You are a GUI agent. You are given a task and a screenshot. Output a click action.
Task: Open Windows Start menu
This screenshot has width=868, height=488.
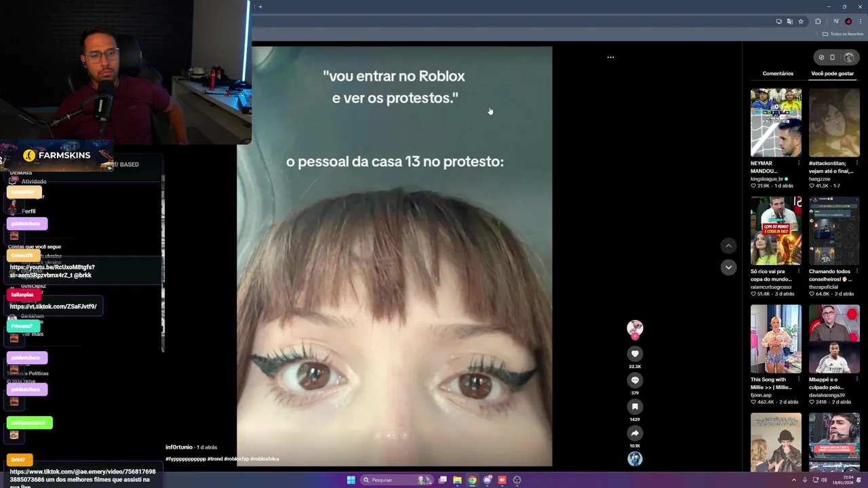coord(351,480)
